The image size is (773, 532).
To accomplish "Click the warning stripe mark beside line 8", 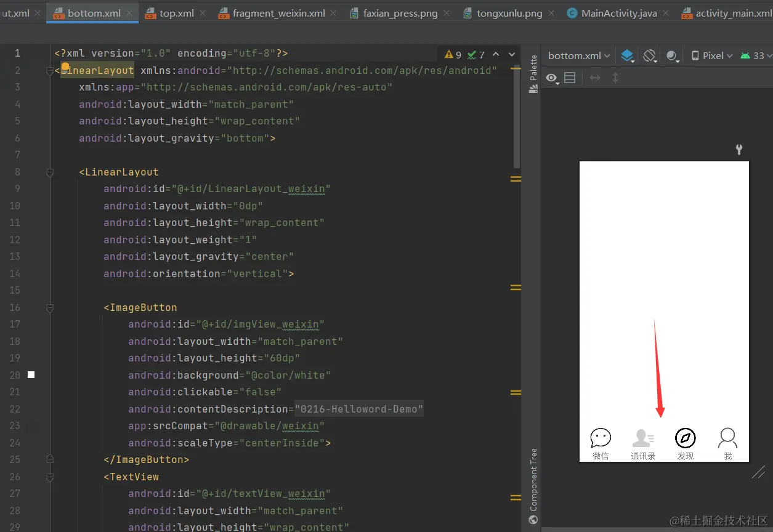I will 516,179.
